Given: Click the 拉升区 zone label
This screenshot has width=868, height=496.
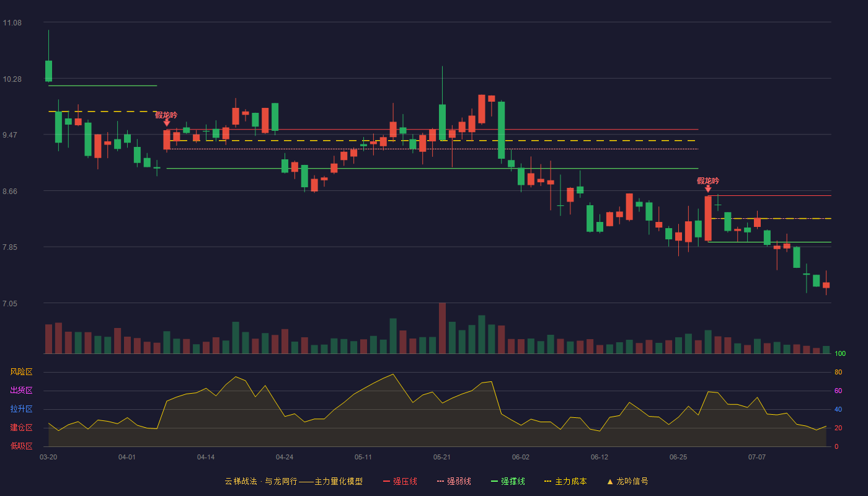Looking at the screenshot, I should click(21, 409).
